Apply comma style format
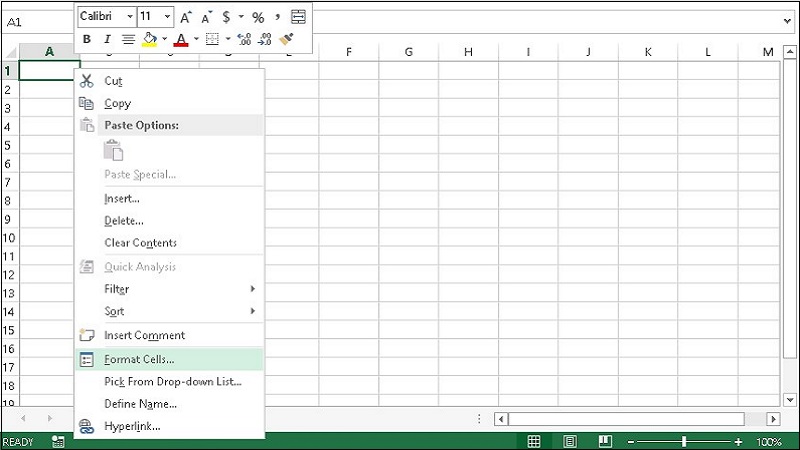Screen dimensions: 800x450 (278, 17)
